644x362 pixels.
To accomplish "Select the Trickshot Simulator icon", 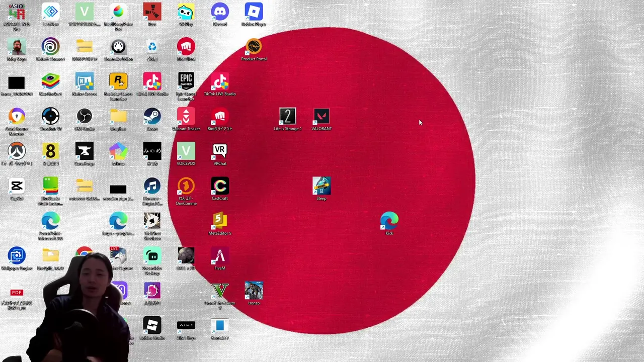I will pos(152,221).
